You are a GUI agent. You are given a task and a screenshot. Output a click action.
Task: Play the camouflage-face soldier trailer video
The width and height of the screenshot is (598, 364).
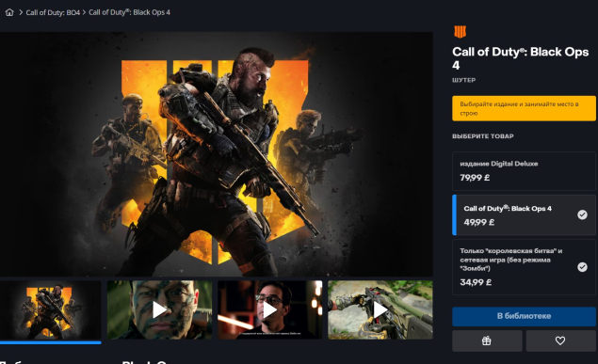point(159,309)
